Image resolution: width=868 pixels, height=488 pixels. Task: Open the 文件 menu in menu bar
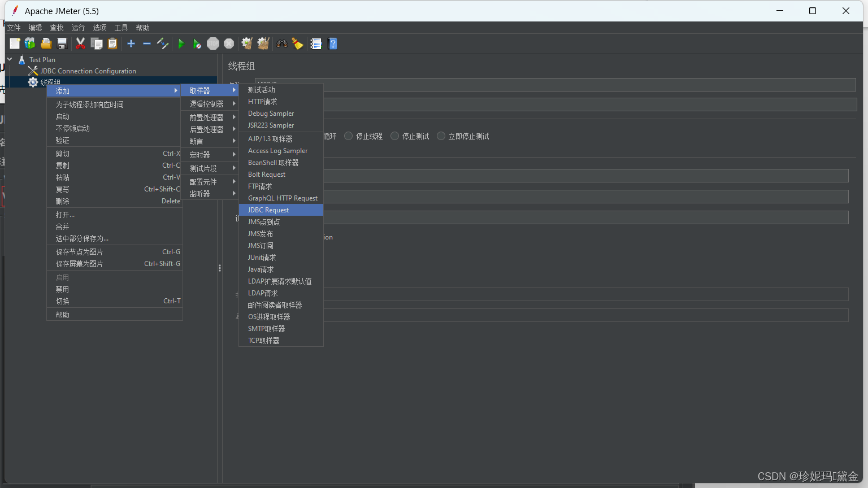point(14,28)
